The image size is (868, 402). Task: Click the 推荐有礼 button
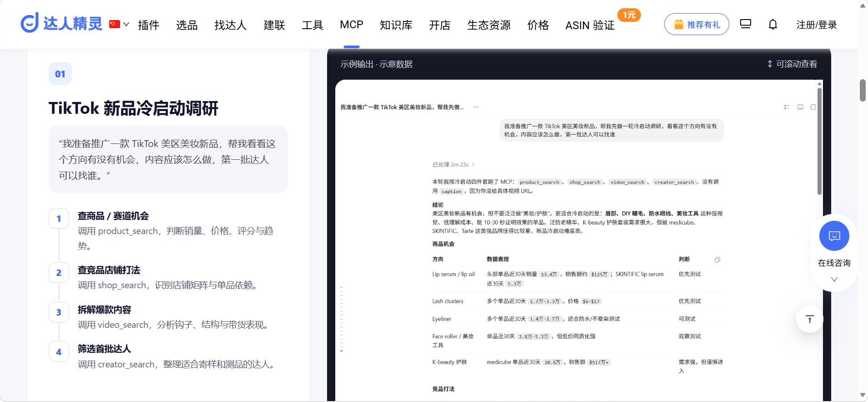tap(696, 24)
